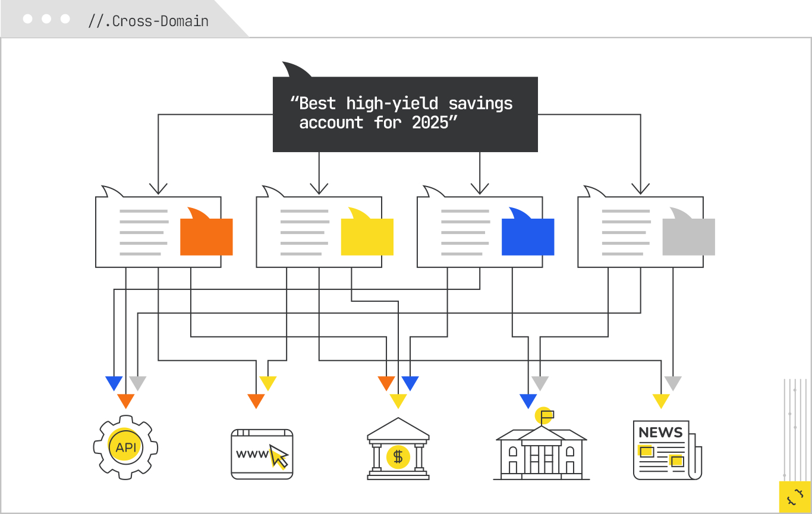Open the NEWS newspaper icon
The image size is (812, 514).
click(666, 450)
